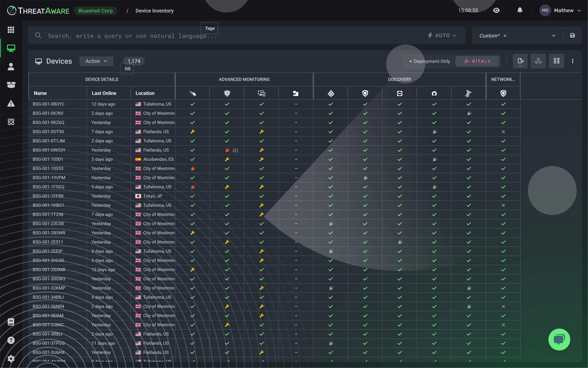Open the alerts warning triangle in the sidebar
This screenshot has height=368, width=588.
point(11,103)
